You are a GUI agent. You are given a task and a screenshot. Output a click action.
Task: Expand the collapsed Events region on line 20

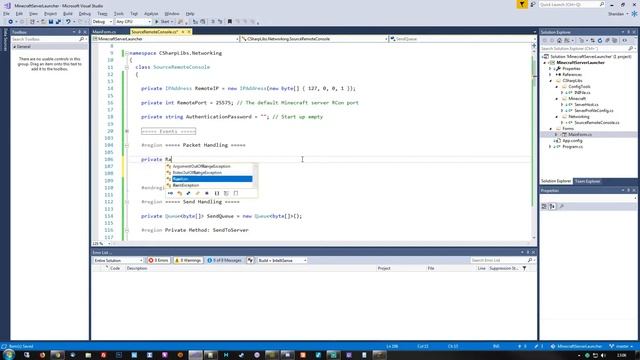click(x=127, y=131)
